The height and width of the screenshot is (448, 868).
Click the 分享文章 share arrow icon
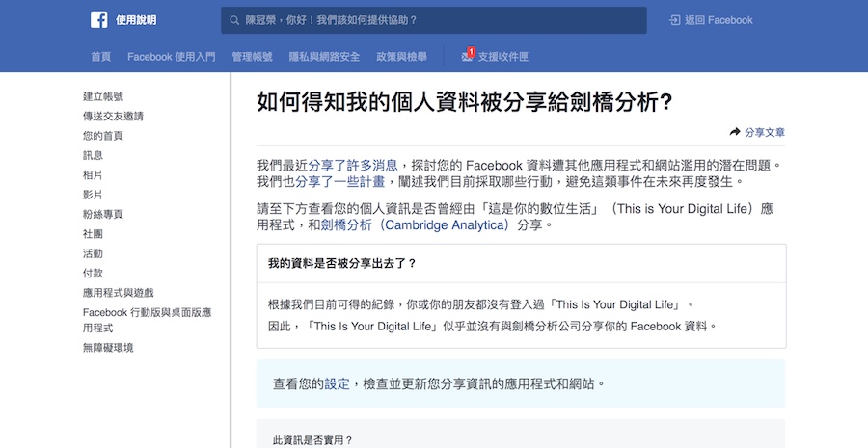click(735, 132)
